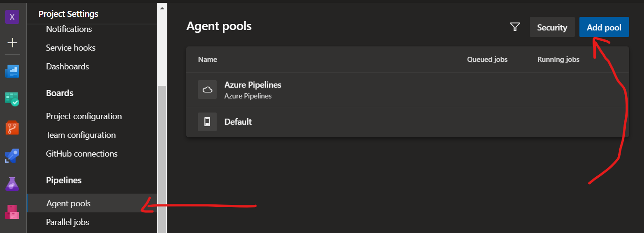Image resolution: width=644 pixels, height=233 pixels.
Task: Open the Test Plans flask icon
Action: pos(12,184)
